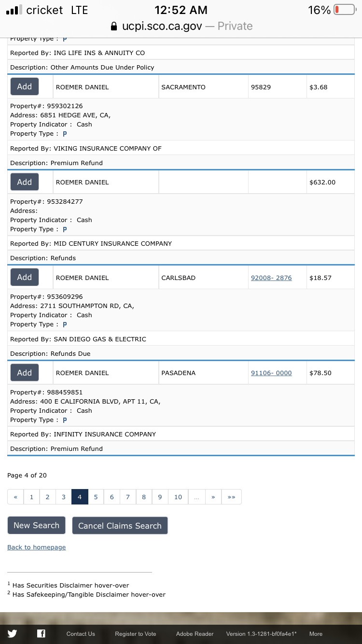Screen dimensions: 362x644
Task: Add the $632.00 Roemer Daniel property
Action: tap(25, 182)
